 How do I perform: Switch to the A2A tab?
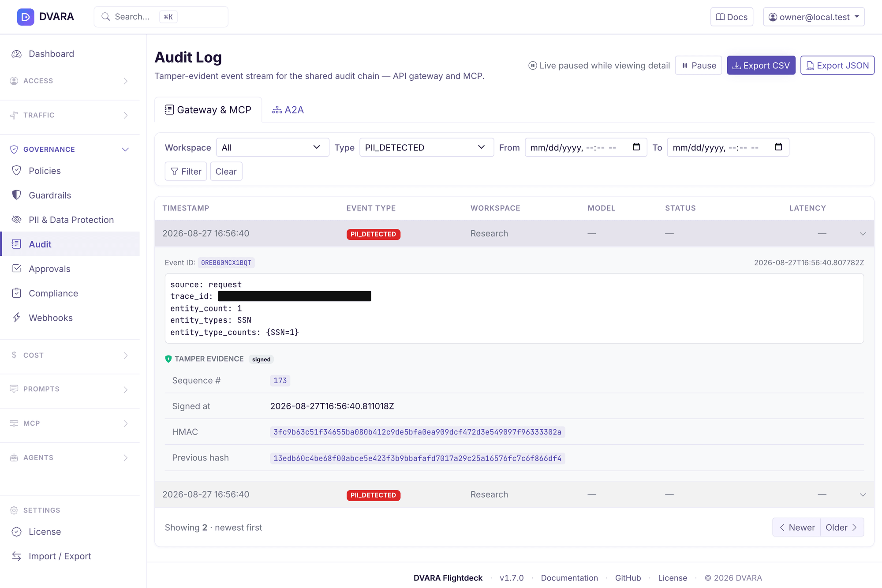tap(288, 110)
